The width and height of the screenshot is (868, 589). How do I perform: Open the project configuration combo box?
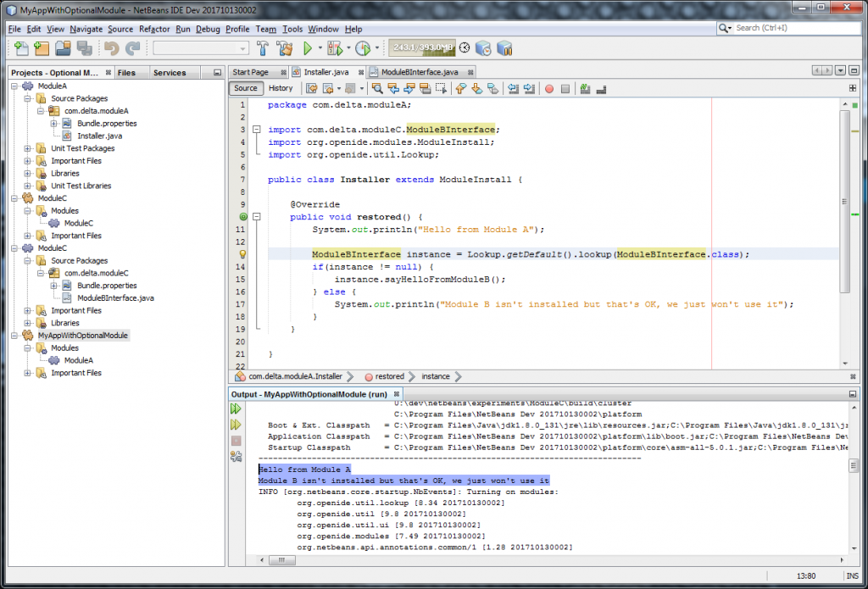click(x=201, y=48)
